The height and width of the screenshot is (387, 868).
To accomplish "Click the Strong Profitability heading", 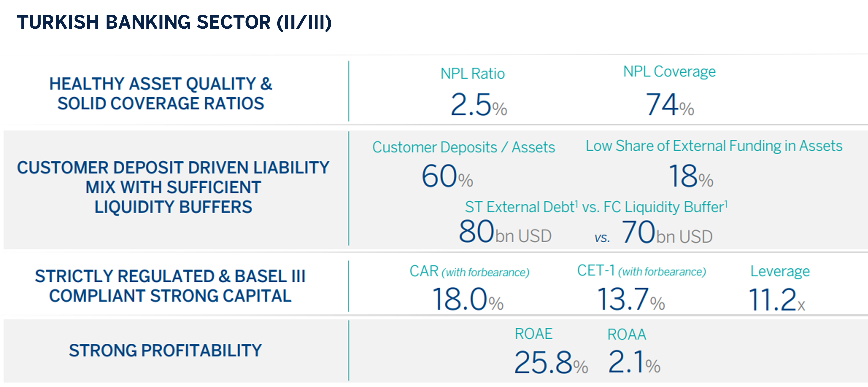I will click(x=165, y=350).
